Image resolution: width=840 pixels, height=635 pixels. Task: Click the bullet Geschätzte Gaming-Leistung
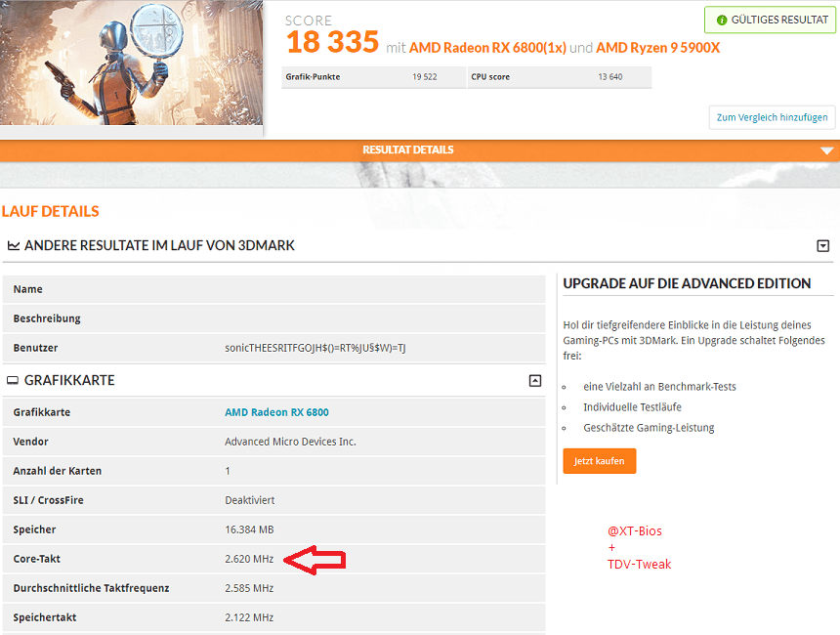(x=649, y=428)
